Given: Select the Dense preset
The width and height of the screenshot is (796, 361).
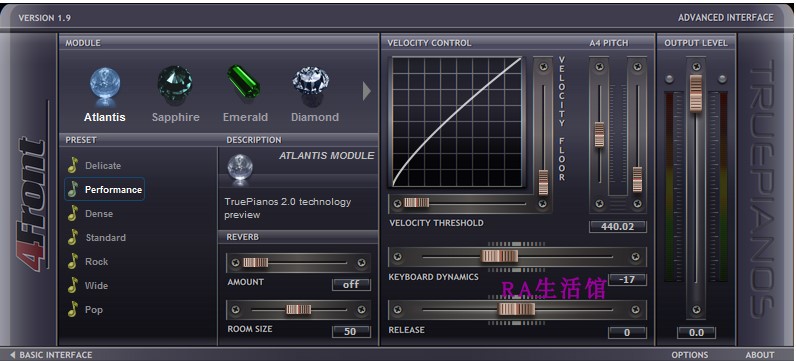Looking at the screenshot, I should pyautogui.click(x=99, y=213).
